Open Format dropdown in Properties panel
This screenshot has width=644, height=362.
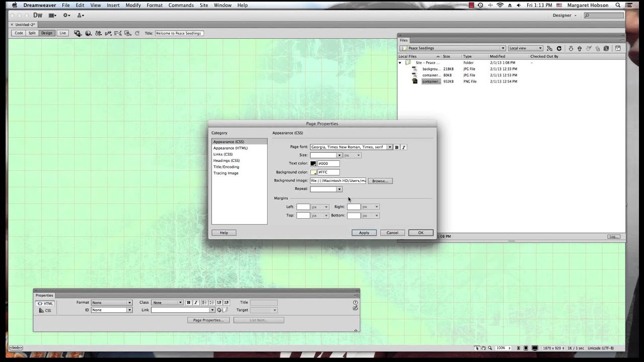point(111,303)
